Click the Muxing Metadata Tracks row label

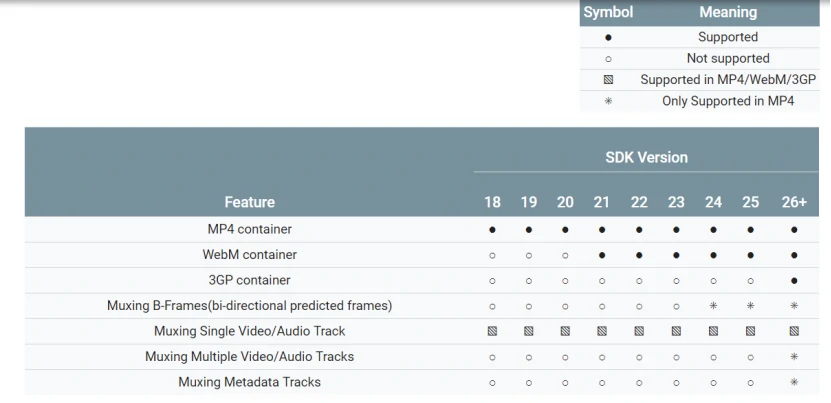249,382
